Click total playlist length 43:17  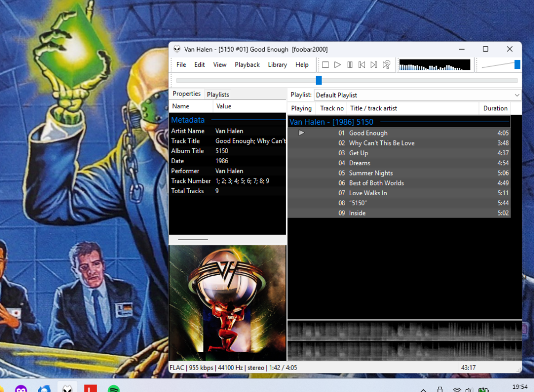click(x=469, y=367)
